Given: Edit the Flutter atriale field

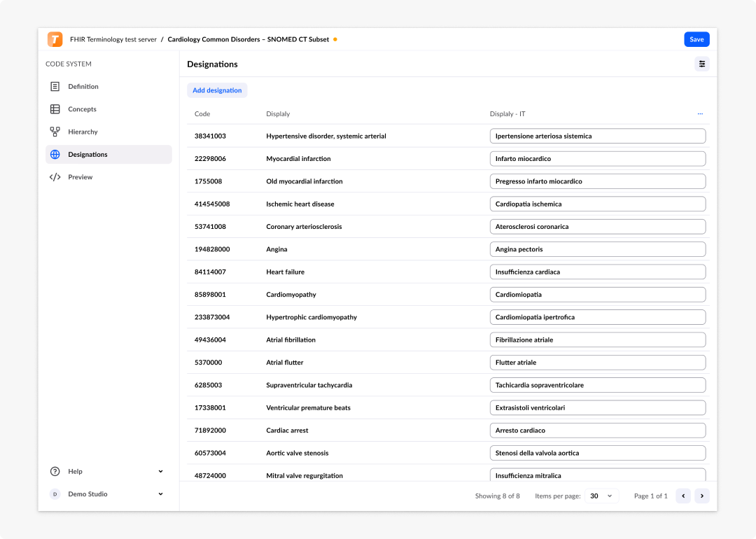Looking at the screenshot, I should pyautogui.click(x=598, y=363).
